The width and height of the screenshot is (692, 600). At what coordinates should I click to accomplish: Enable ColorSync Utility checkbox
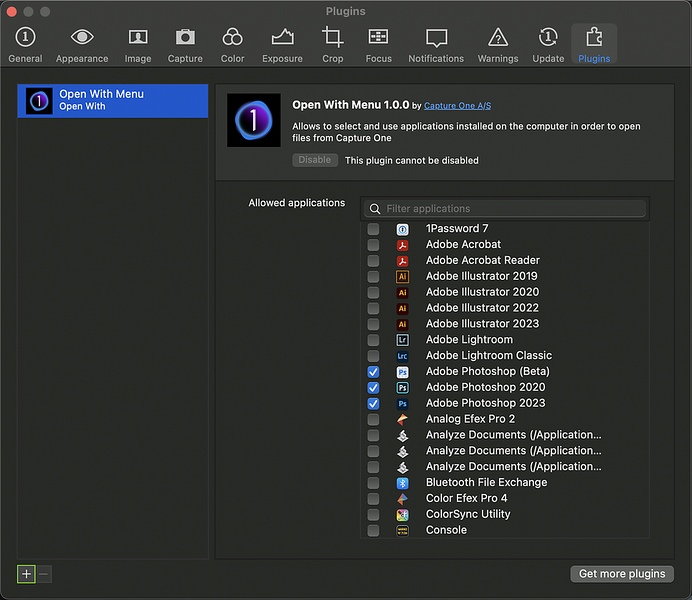pyautogui.click(x=373, y=515)
